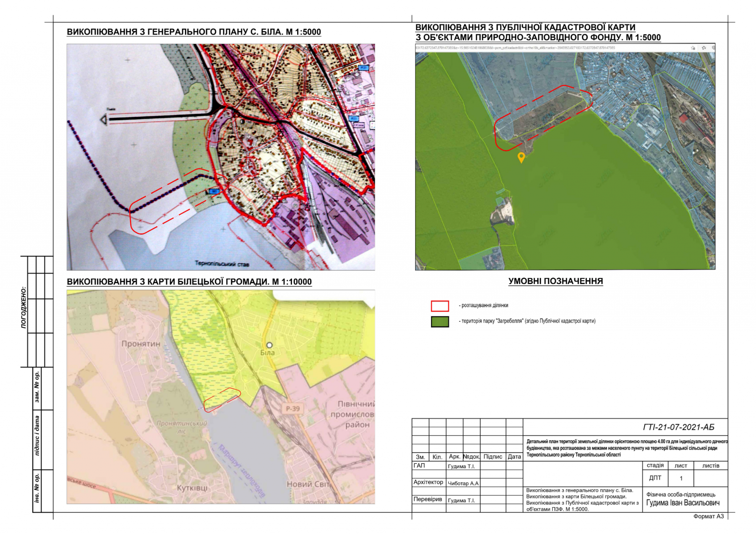Viewport: 756px width, 534px height.
Task: Click the 'стадія' column header
Action: (x=655, y=465)
